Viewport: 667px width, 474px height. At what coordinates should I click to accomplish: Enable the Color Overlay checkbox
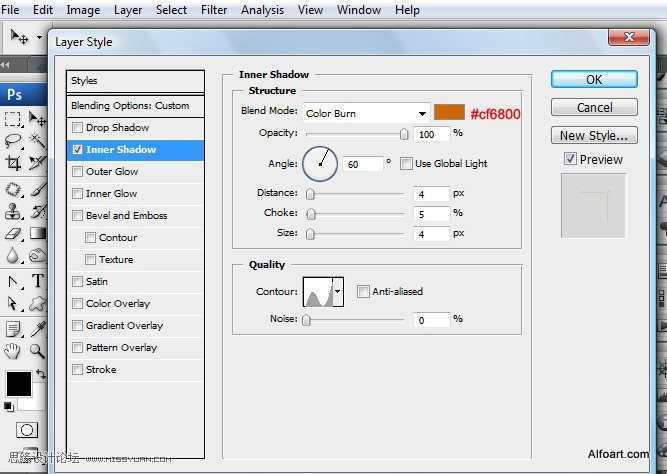(77, 303)
